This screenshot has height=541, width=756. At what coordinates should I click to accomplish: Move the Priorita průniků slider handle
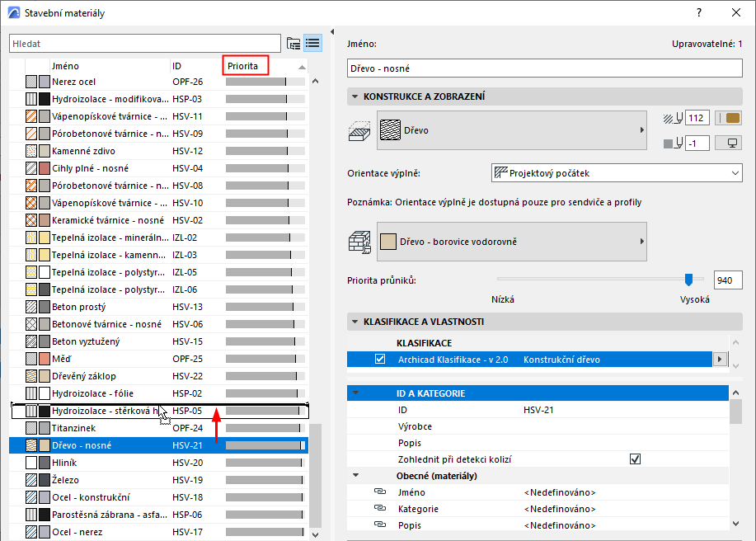689,280
